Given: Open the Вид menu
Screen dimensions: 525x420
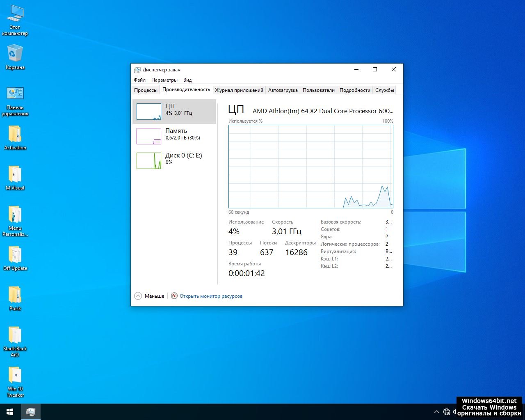Looking at the screenshot, I should coord(187,80).
